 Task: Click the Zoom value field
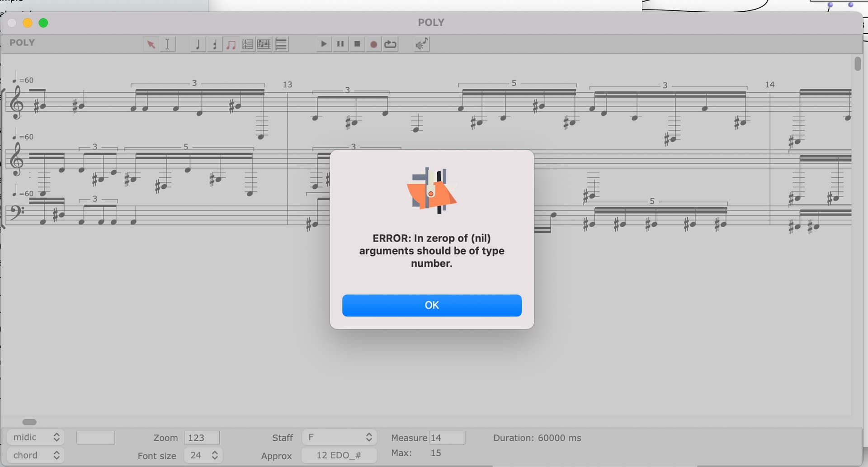[202, 438]
